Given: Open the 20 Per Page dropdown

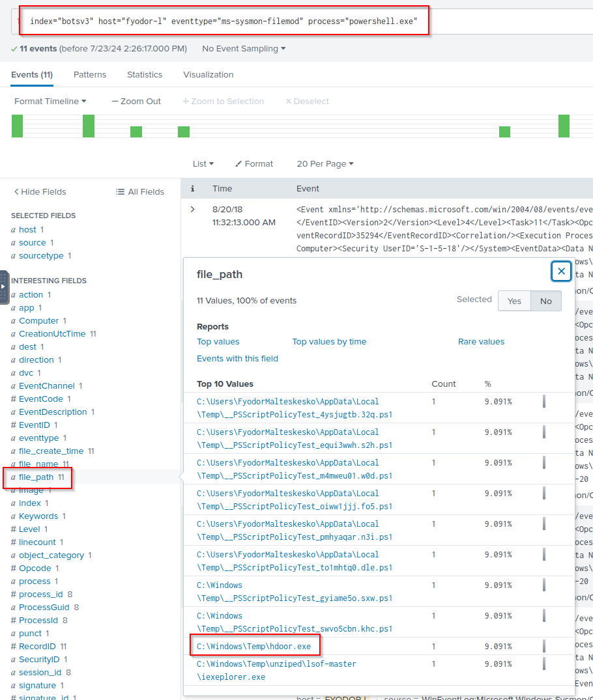Looking at the screenshot, I should [325, 164].
